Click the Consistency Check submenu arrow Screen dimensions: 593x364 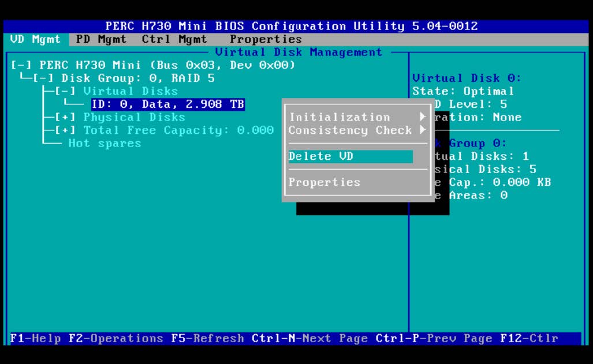coord(423,130)
